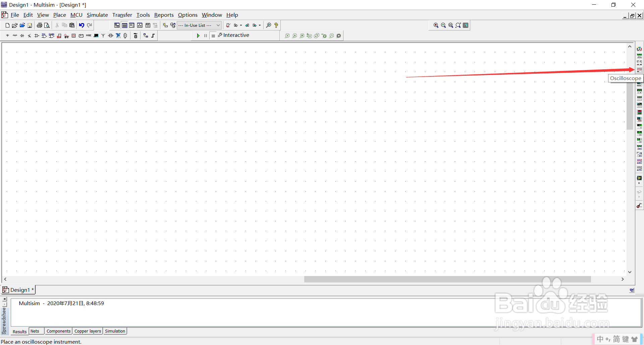
Task: Expand the In-Use List dropdown
Action: 218,25
